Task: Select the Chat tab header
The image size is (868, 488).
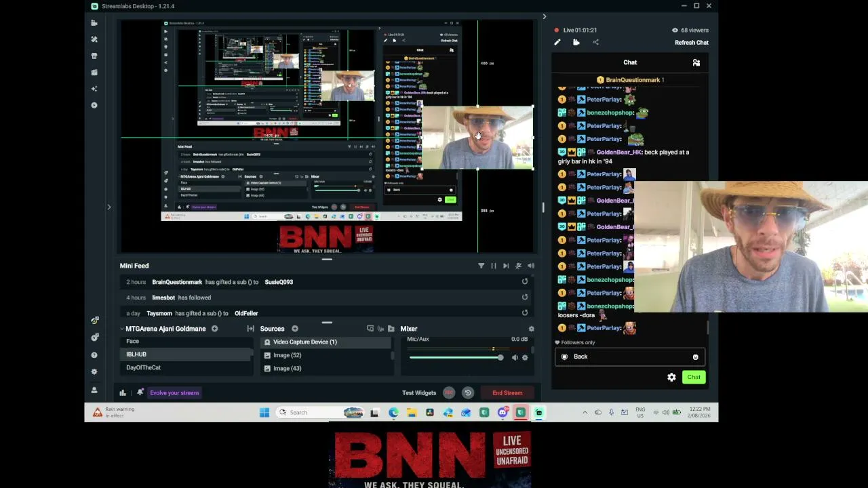Action: click(630, 62)
